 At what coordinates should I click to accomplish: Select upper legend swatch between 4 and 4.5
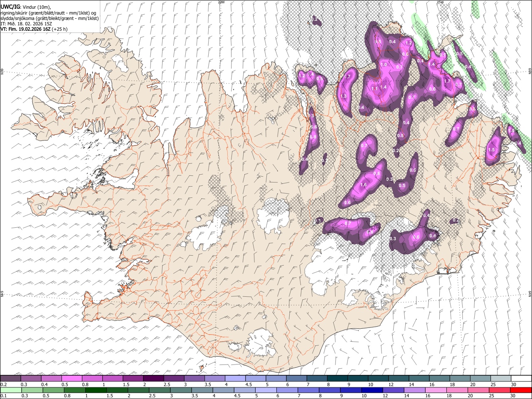pos(235,378)
